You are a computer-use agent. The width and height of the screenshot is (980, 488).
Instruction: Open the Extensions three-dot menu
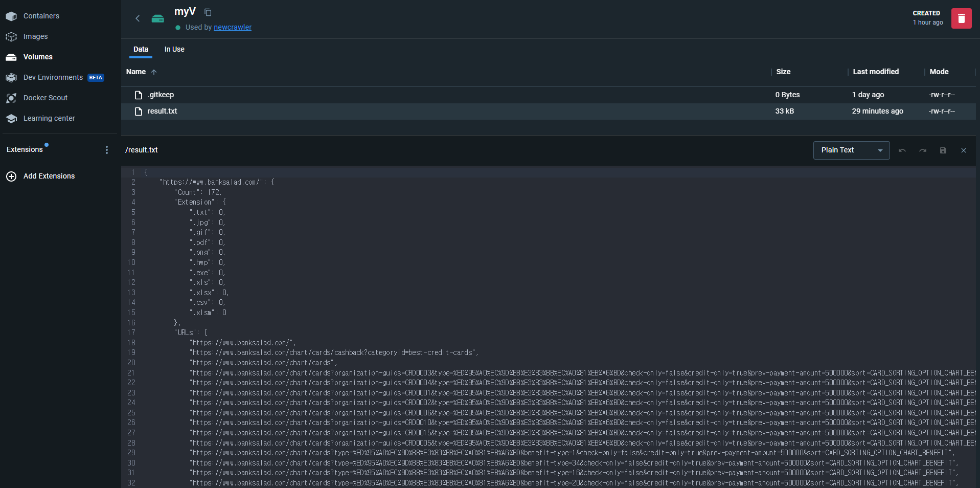tap(107, 150)
